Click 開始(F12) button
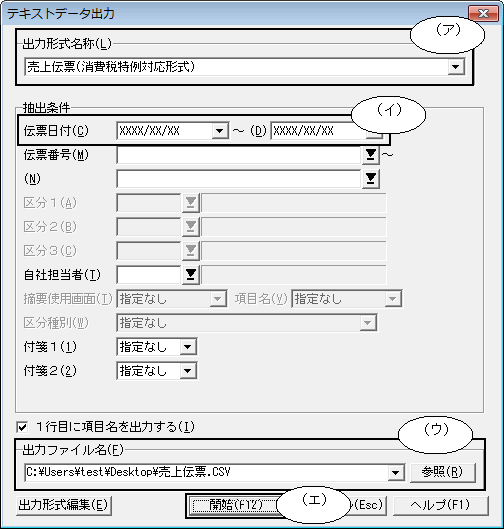Image resolution: width=504 pixels, height=529 pixels. coord(235,505)
